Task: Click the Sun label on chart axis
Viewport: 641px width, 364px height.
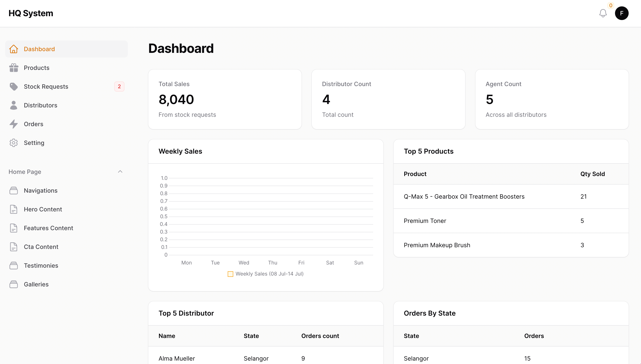Action: tap(359, 263)
